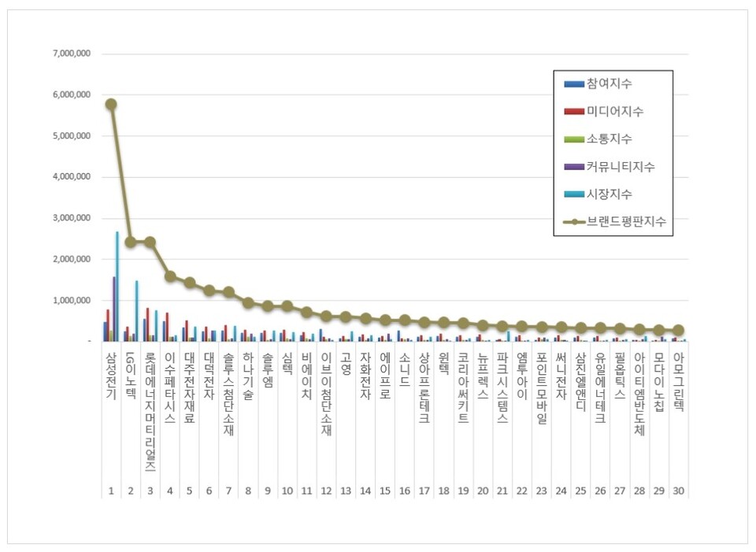Click rank number 30 on the axis
This screenshot has height=552, width=756.
(678, 491)
